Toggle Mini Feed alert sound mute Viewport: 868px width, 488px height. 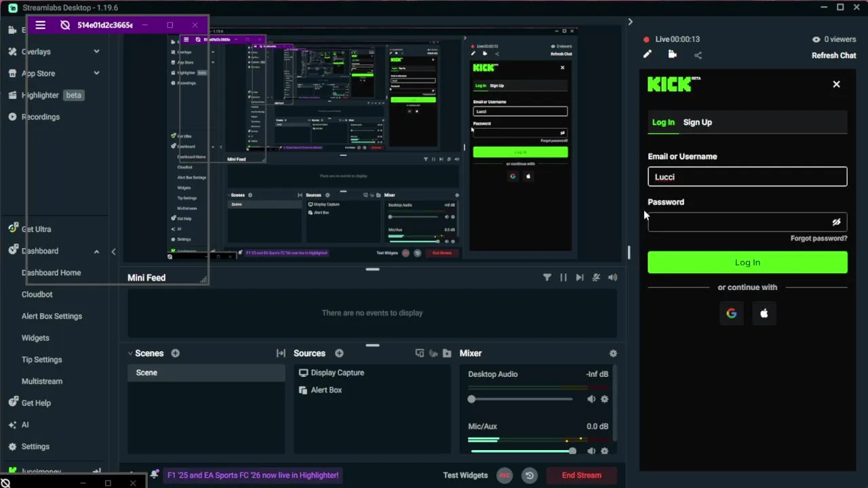596,277
